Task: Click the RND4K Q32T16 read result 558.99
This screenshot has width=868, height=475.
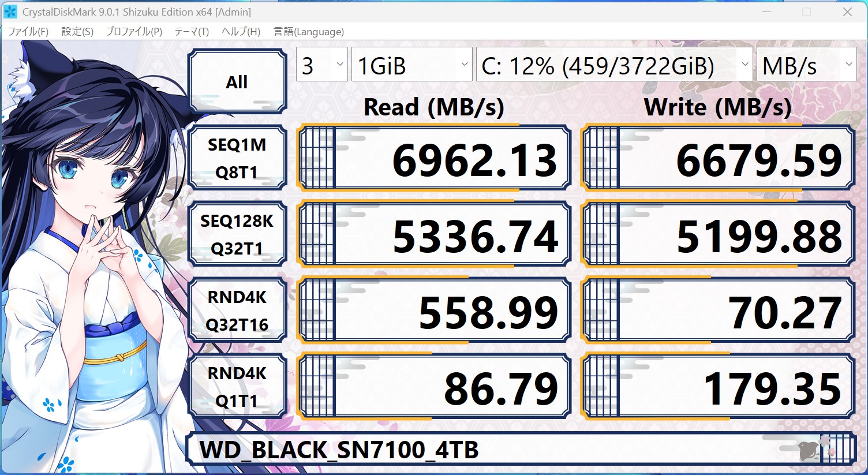Action: coord(434,310)
